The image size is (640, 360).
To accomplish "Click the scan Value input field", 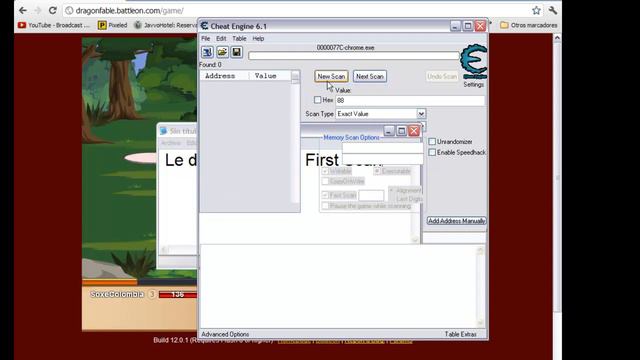I will coord(410,100).
